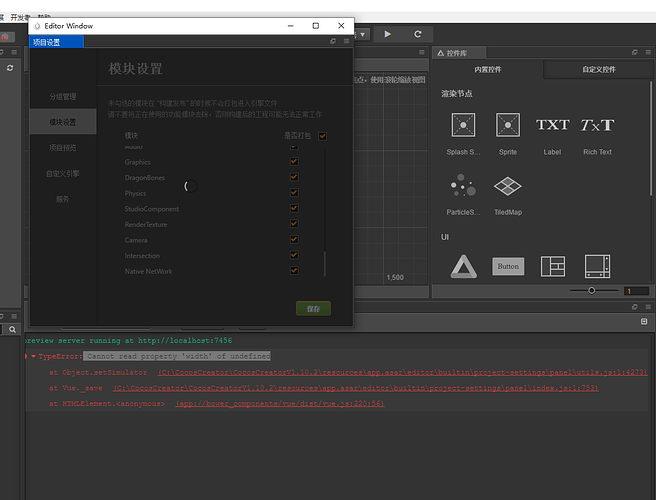Pop out the console panel
The image size is (656, 500).
coord(635,307)
